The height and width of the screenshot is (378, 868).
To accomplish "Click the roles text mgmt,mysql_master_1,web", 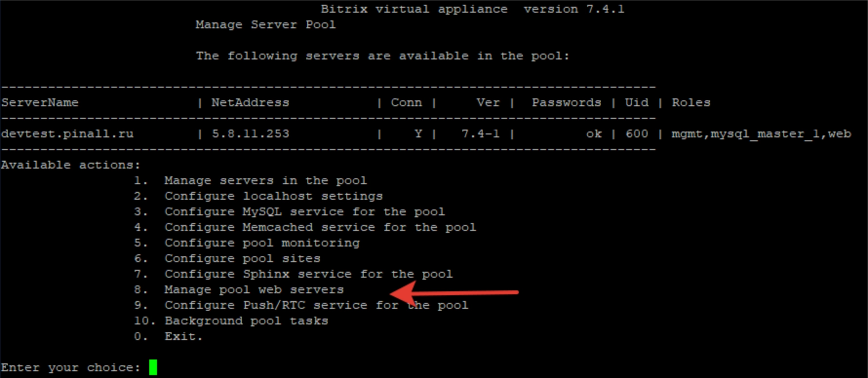I will [x=761, y=134].
